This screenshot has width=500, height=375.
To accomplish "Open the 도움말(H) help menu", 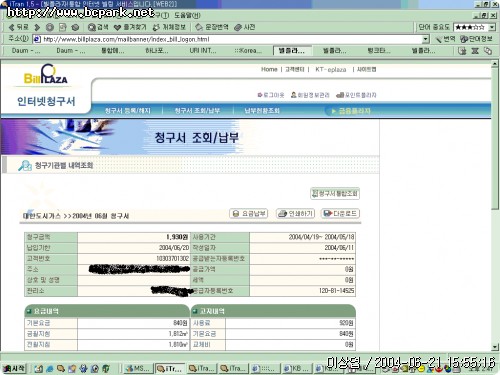I will point(187,15).
